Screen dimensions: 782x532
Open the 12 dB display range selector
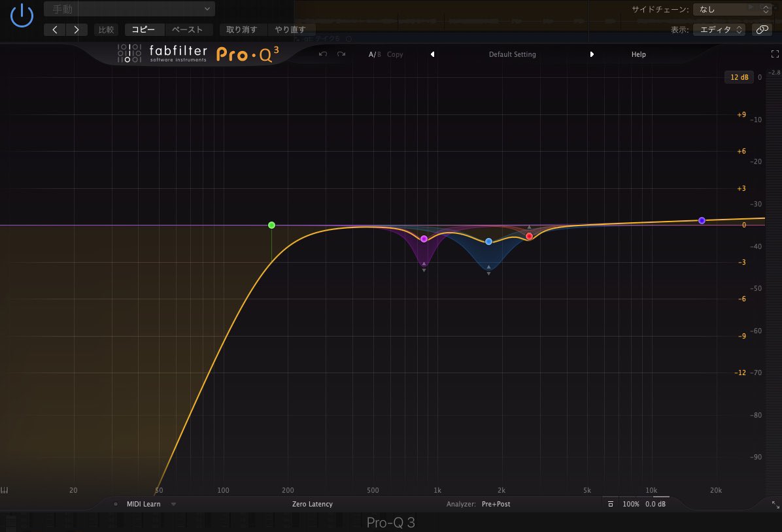tap(739, 76)
